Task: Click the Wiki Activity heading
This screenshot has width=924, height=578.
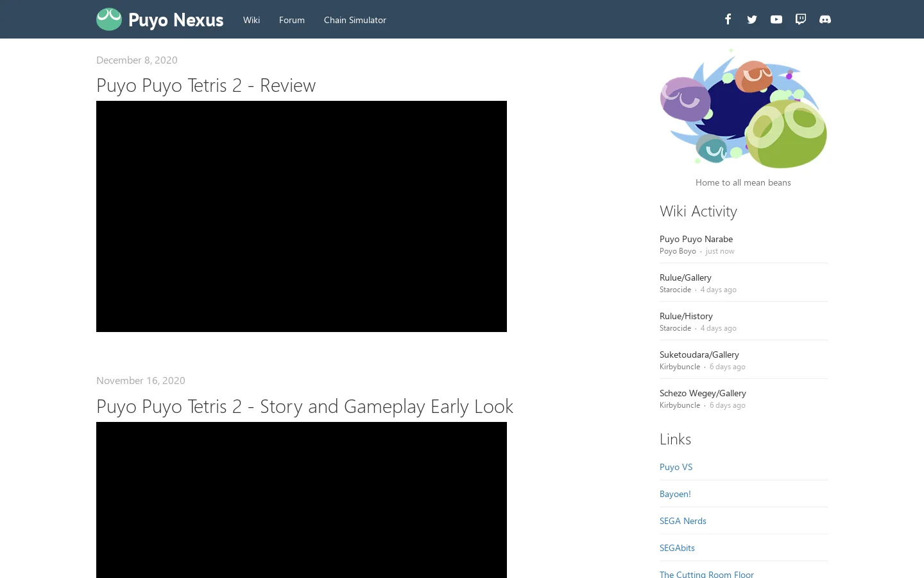Action: coord(698,211)
